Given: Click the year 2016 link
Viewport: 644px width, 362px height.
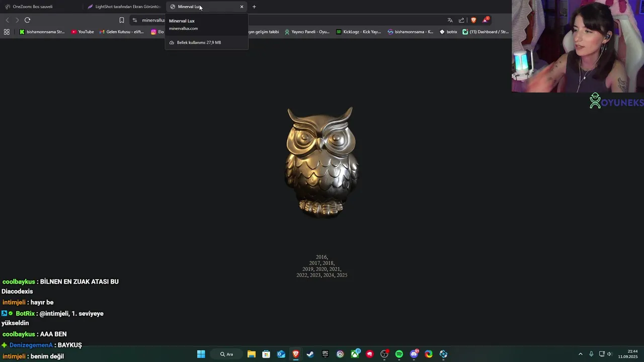Looking at the screenshot, I should coord(321,257).
